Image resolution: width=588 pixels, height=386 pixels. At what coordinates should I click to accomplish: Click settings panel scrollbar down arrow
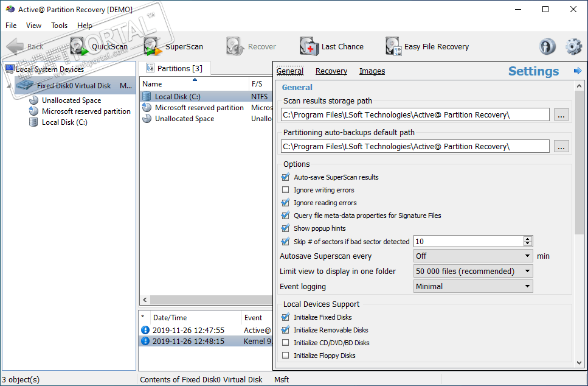pos(579,363)
